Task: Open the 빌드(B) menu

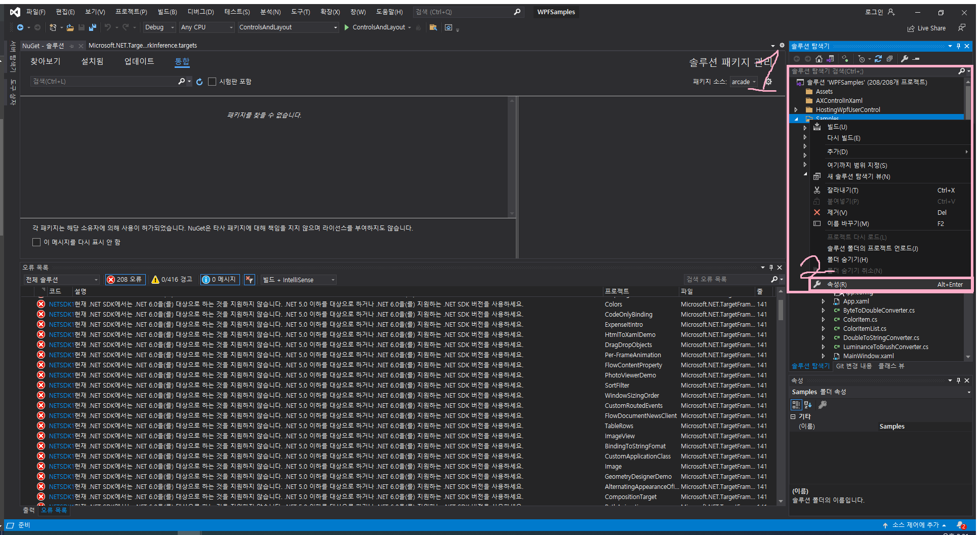Action: point(167,12)
